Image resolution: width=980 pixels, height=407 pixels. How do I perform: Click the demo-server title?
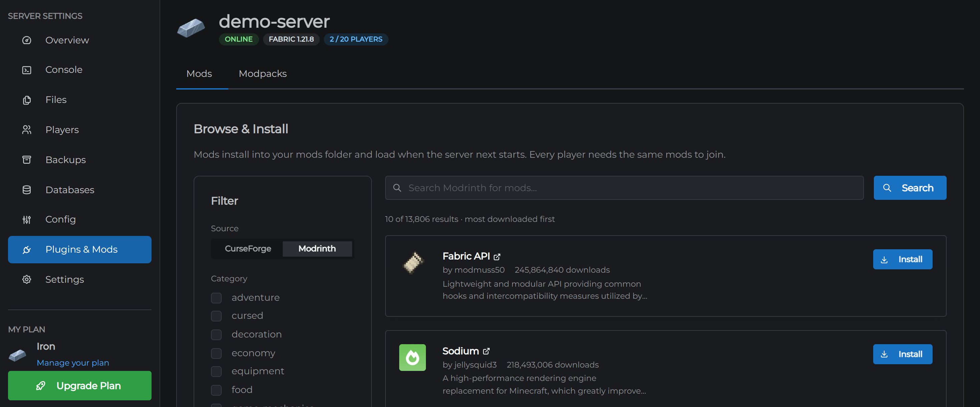pos(274,21)
